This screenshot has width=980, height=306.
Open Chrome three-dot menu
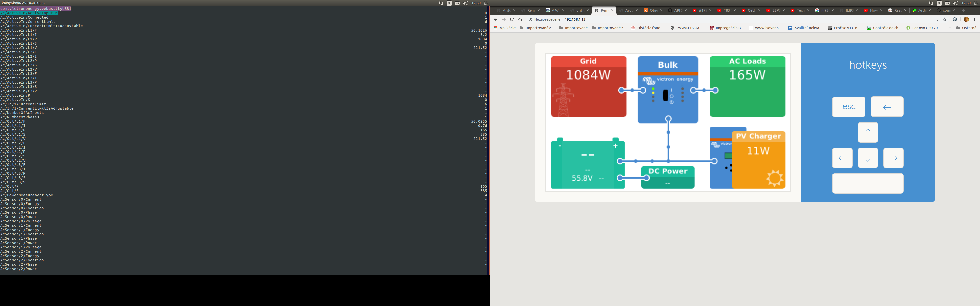point(974,19)
